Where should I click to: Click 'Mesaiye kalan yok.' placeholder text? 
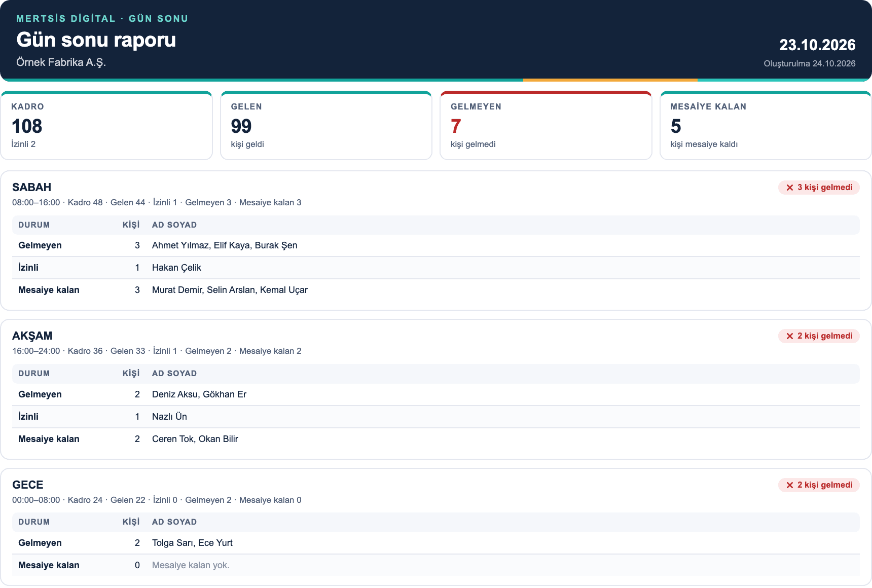[191, 565]
